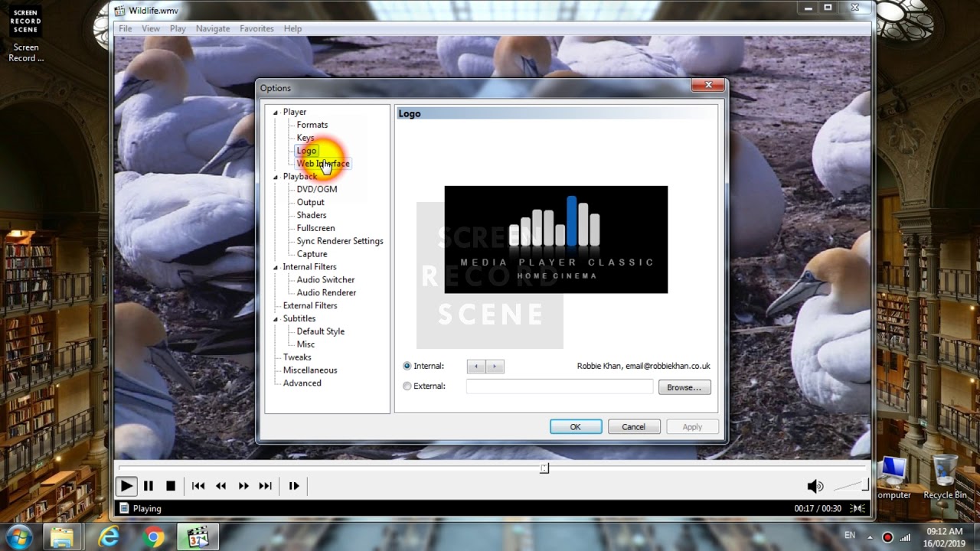The image size is (980, 551).
Task: Launch Internet Explorer from taskbar
Action: [109, 537]
